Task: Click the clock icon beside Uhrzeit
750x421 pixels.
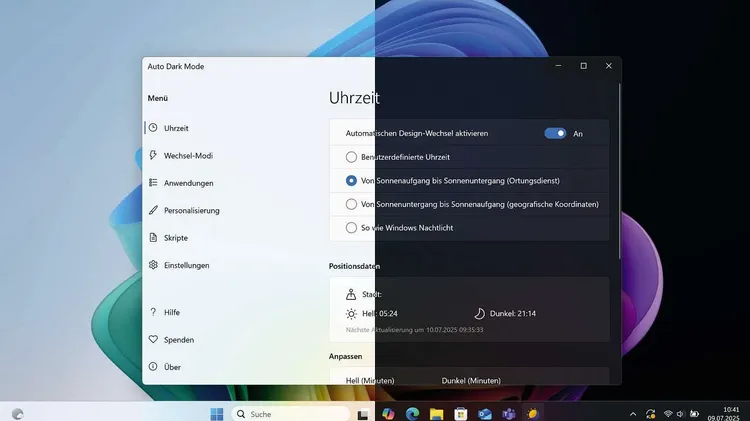Action: (153, 128)
